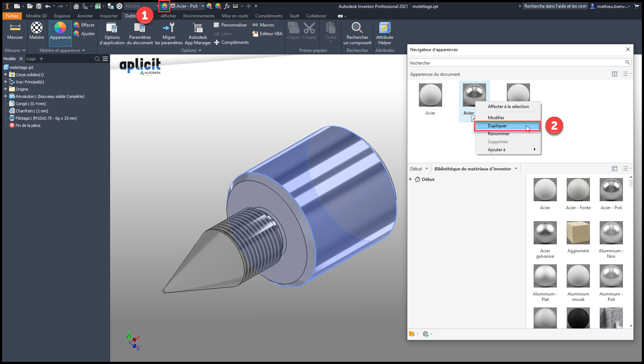Open Paramètres du document
644x364 pixels.
click(x=140, y=28)
